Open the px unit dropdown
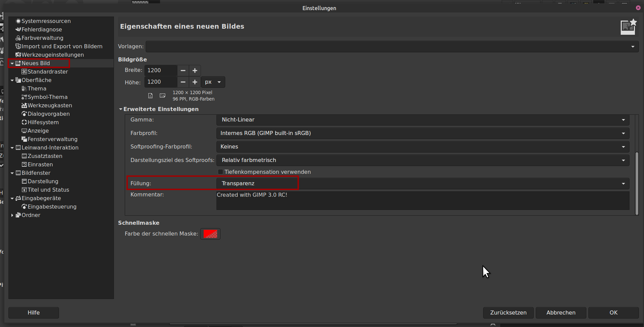The width and height of the screenshot is (644, 327). coord(213,82)
